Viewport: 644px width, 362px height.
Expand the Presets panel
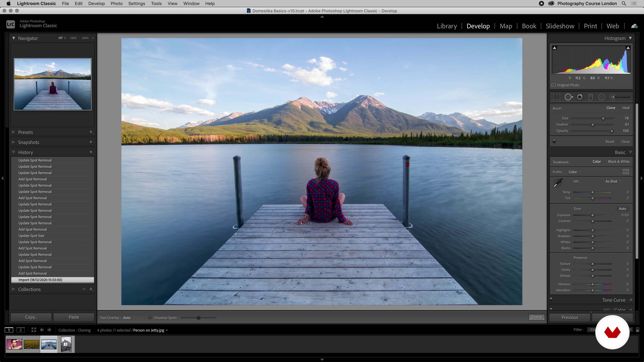coord(13,132)
